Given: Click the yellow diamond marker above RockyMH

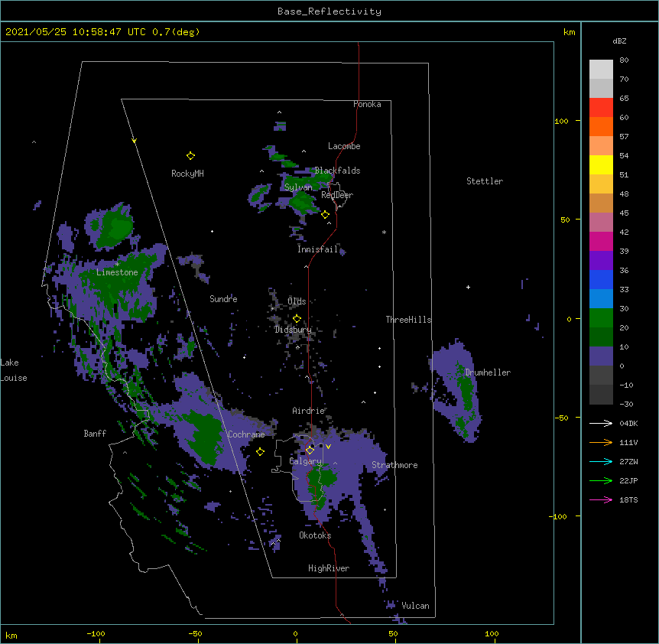Looking at the screenshot, I should [x=190, y=156].
